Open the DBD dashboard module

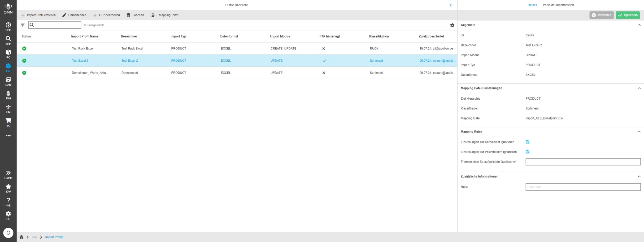tap(8, 27)
